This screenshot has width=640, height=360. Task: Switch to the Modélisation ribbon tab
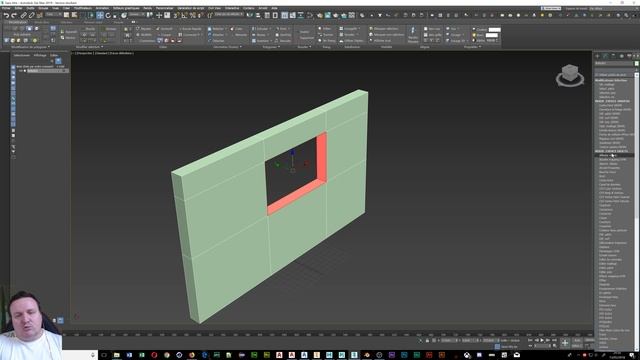point(17,22)
